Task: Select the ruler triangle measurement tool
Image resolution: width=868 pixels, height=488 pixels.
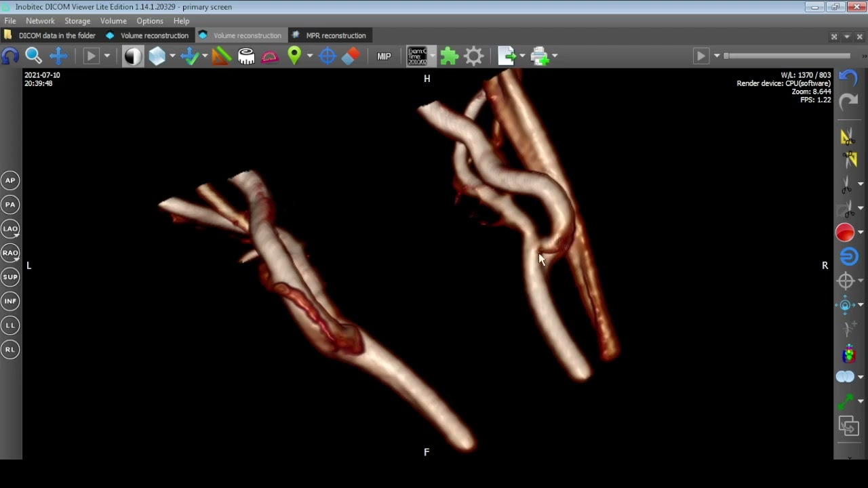Action: pos(222,56)
